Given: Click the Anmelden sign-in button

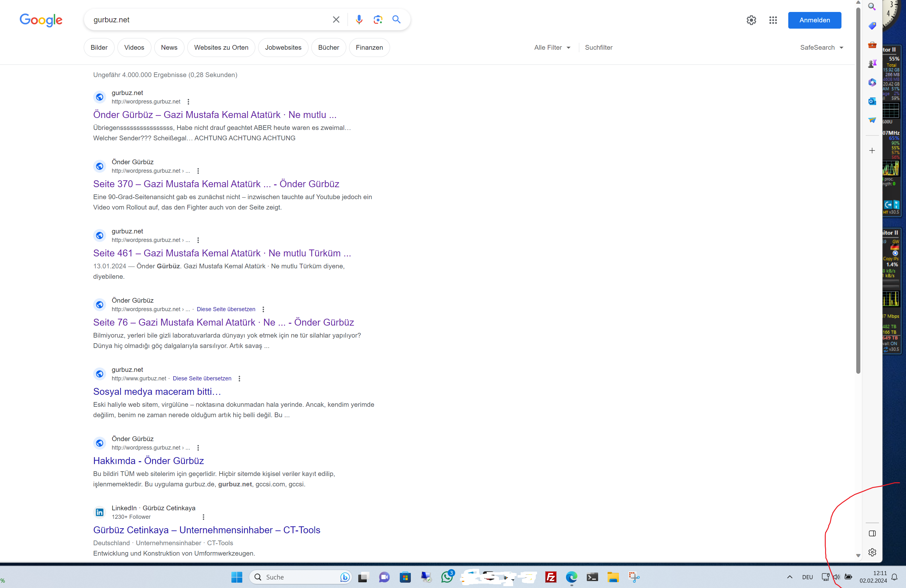Looking at the screenshot, I should pos(815,20).
